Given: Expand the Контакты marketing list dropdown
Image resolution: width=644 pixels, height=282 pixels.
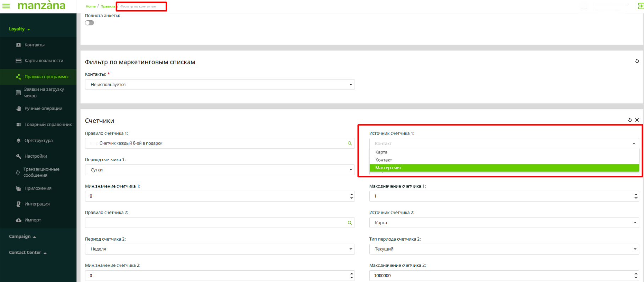Looking at the screenshot, I should click(219, 85).
